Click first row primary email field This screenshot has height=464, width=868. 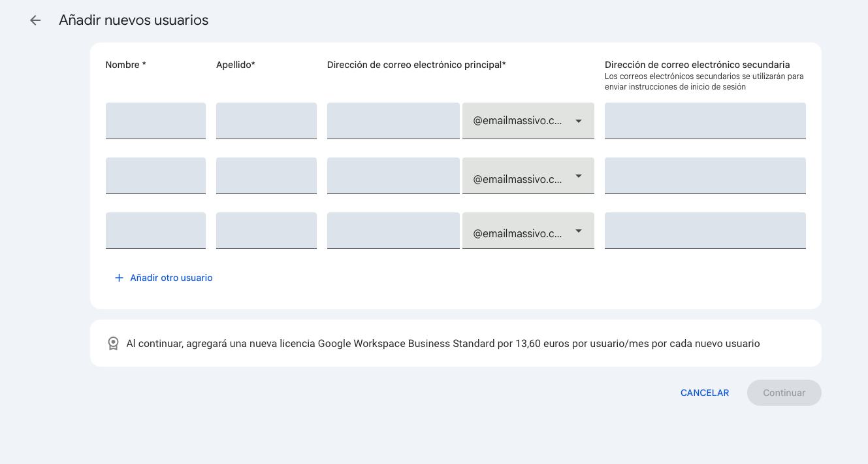point(393,121)
